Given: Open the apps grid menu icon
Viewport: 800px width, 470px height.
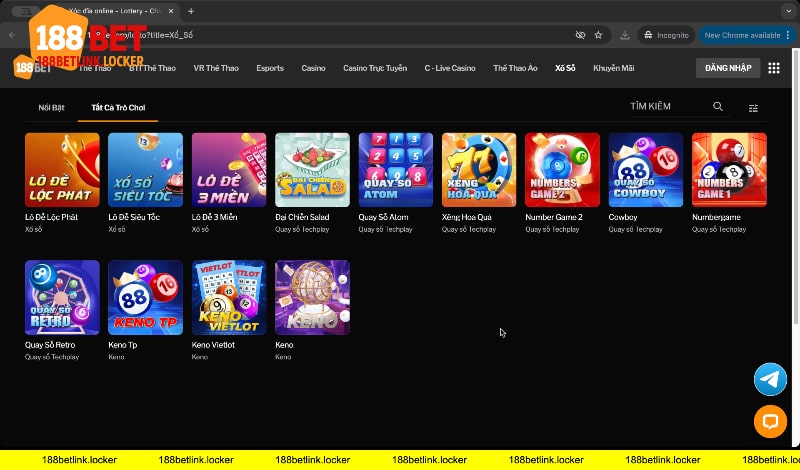Looking at the screenshot, I should pyautogui.click(x=774, y=68).
